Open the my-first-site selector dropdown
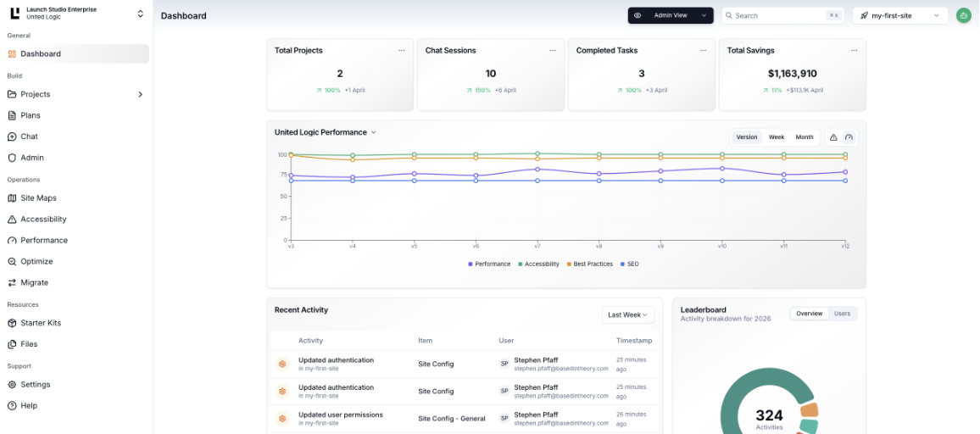Screen dimensions: 980x434 click(900, 15)
